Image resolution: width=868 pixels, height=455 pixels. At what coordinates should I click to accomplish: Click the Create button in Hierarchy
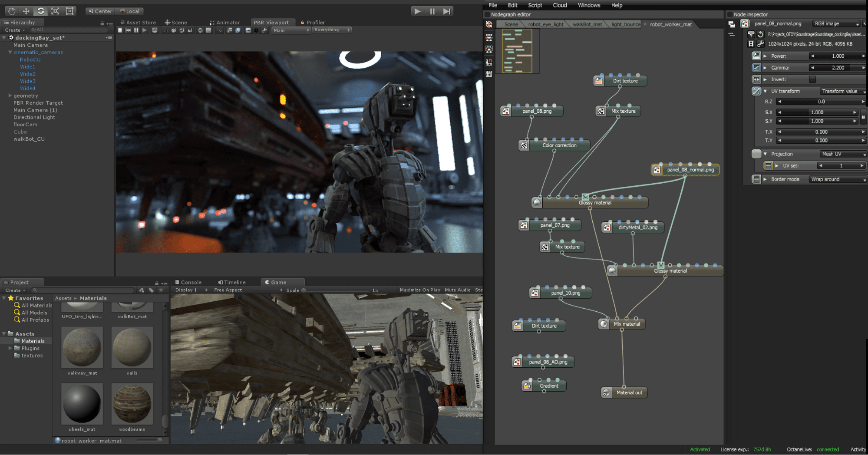(x=13, y=30)
